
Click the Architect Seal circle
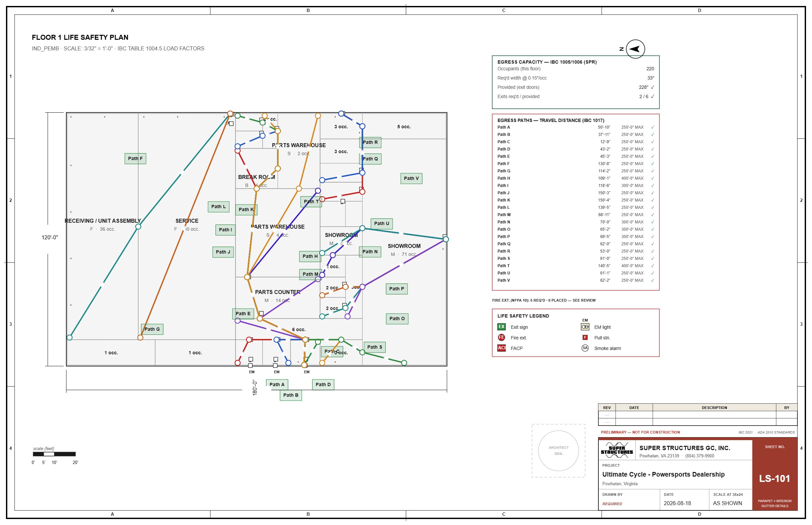click(x=558, y=451)
